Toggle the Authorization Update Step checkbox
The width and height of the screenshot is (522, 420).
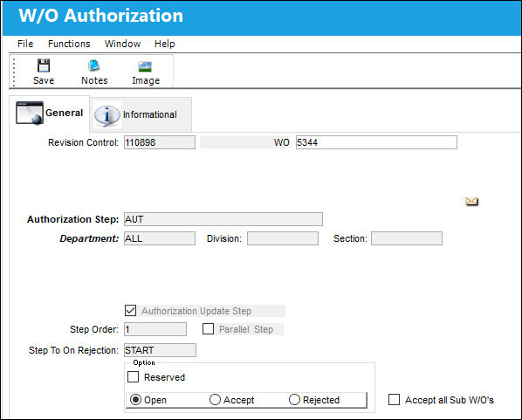131,311
